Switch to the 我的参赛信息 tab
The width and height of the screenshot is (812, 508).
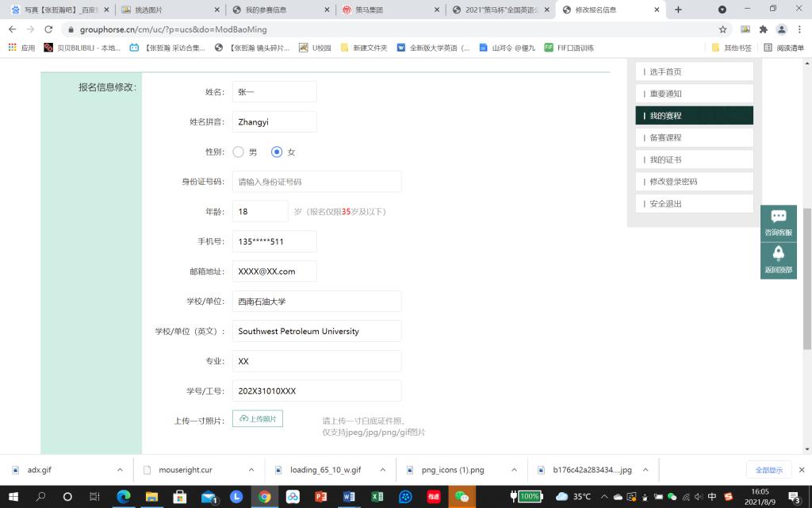coord(278,10)
